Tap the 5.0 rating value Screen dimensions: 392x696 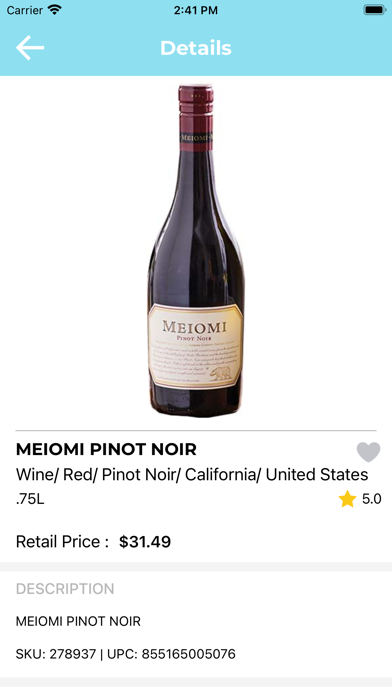pyautogui.click(x=372, y=499)
